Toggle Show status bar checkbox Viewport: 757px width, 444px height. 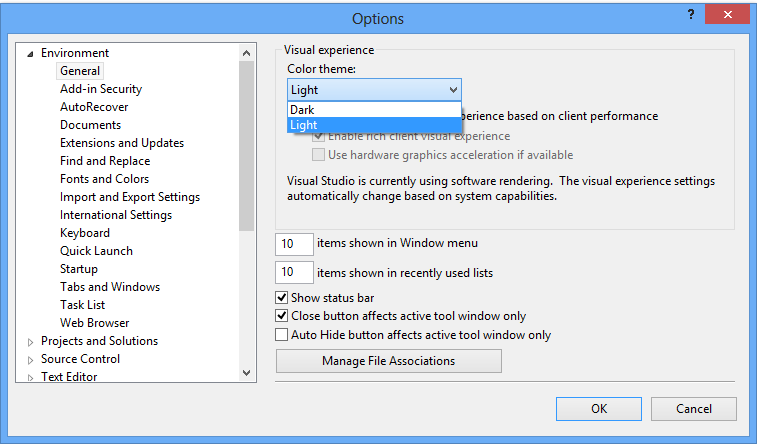(282, 298)
